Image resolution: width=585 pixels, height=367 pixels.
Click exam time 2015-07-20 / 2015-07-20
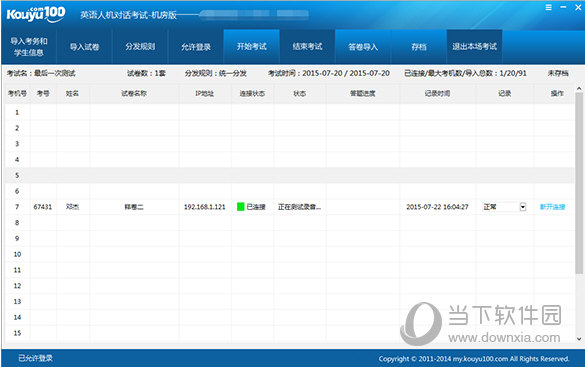346,73
